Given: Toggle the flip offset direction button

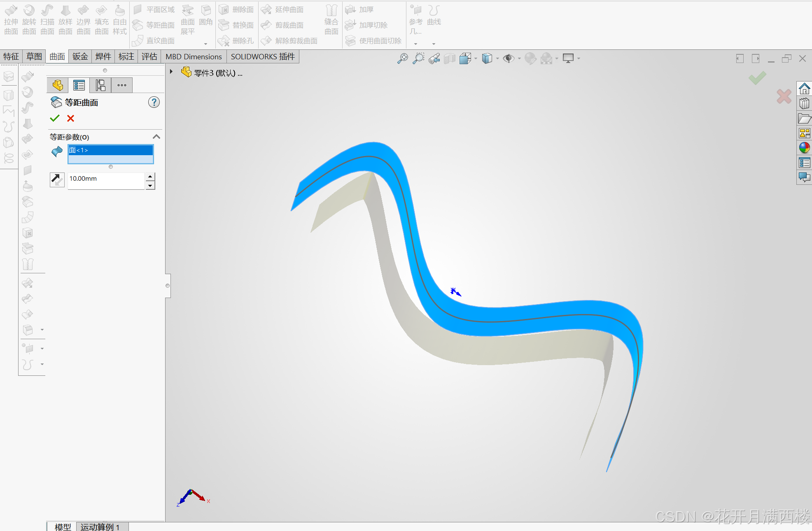Looking at the screenshot, I should click(57, 179).
